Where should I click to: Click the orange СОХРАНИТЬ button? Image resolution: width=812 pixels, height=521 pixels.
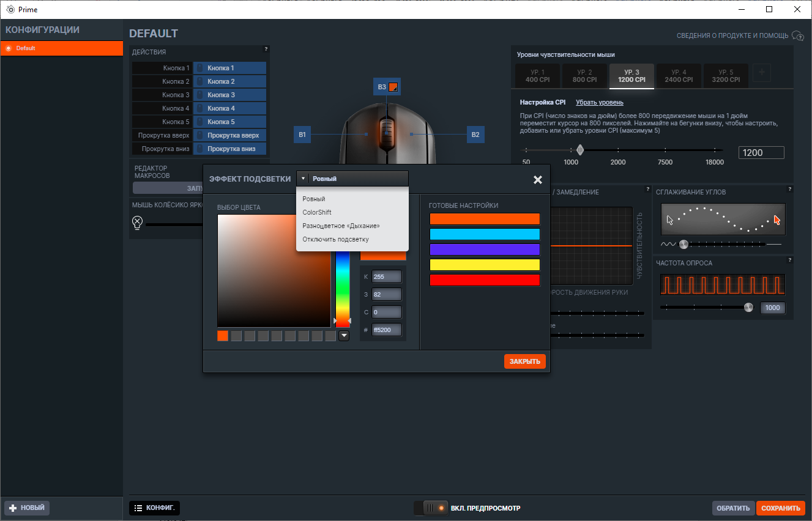(780, 508)
